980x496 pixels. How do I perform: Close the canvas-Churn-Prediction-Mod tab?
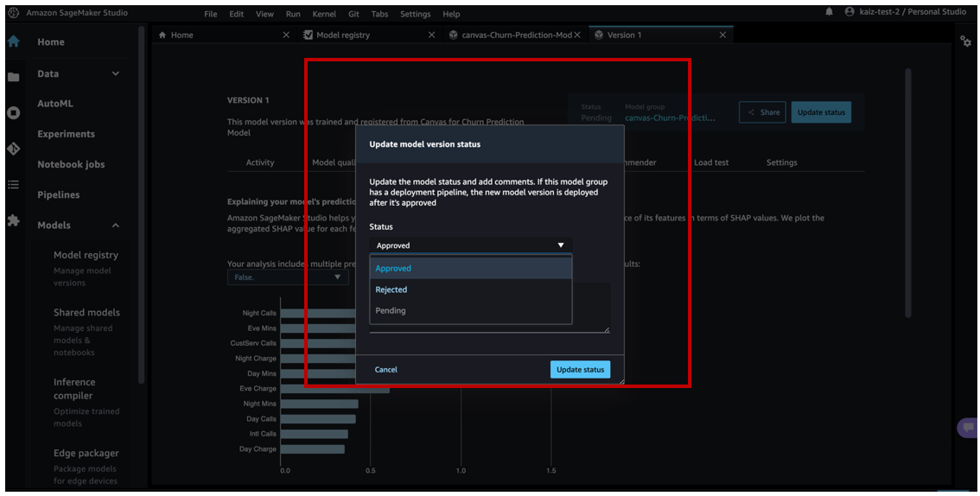[x=577, y=35]
